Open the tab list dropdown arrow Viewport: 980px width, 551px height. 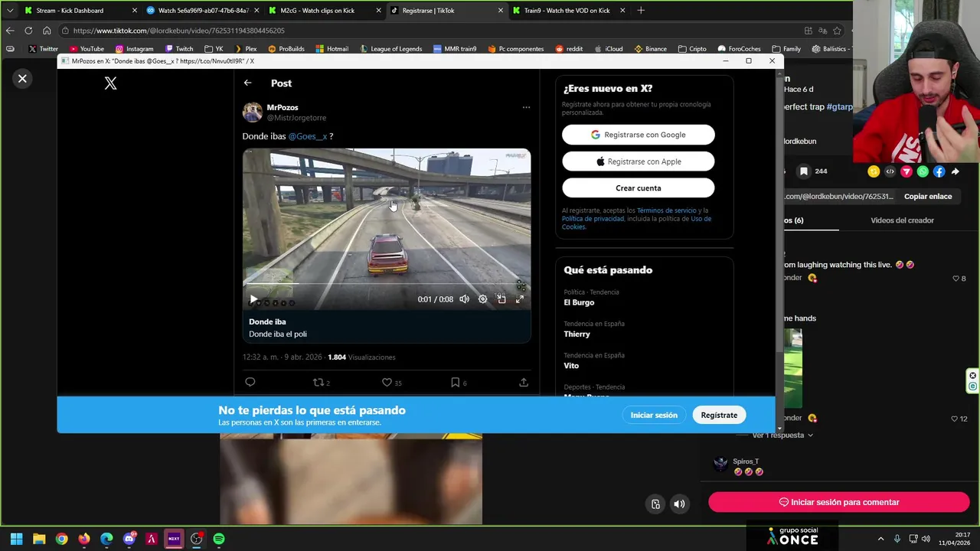pyautogui.click(x=9, y=11)
